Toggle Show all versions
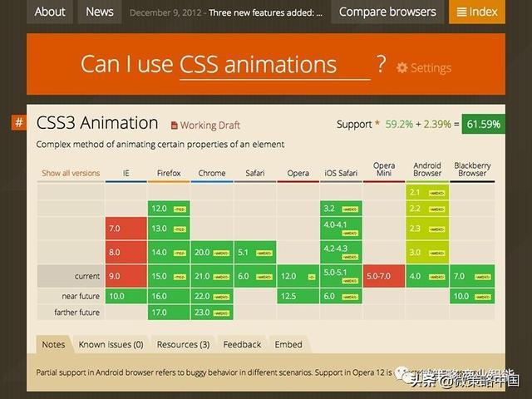 (71, 173)
